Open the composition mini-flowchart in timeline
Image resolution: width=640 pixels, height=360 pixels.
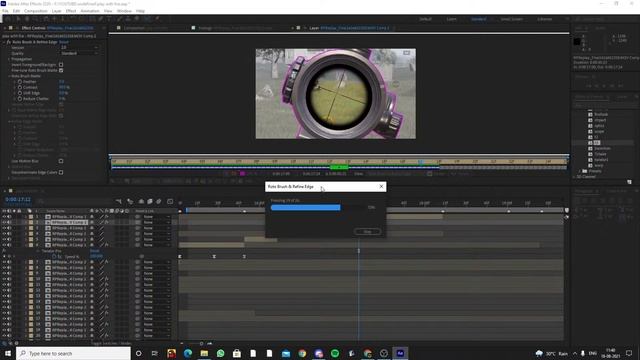coord(119,201)
